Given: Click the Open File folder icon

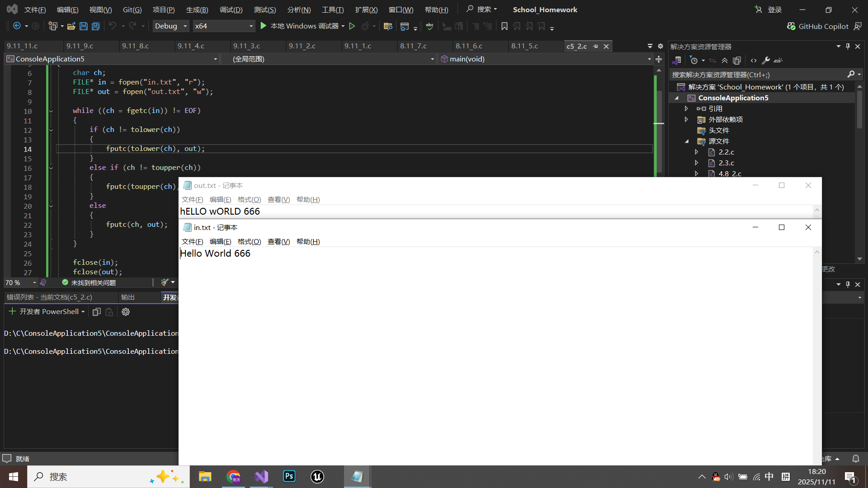Looking at the screenshot, I should click(71, 26).
